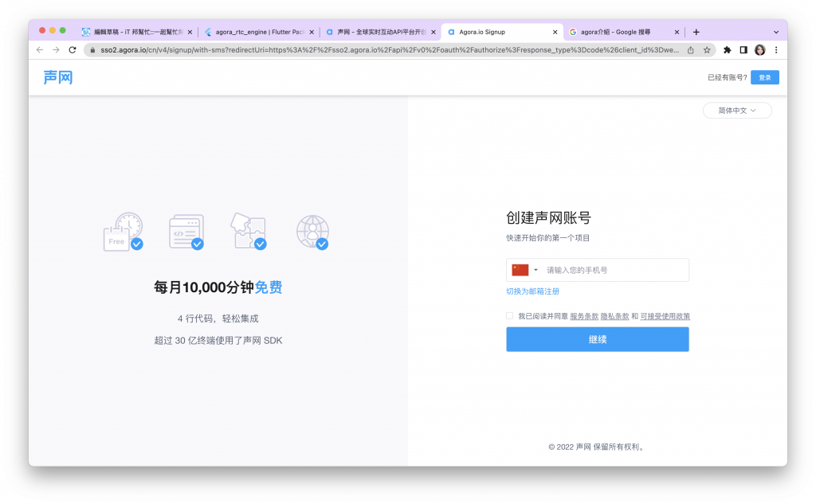Go forward using the browser forward arrow
816x504 pixels.
pos(56,50)
